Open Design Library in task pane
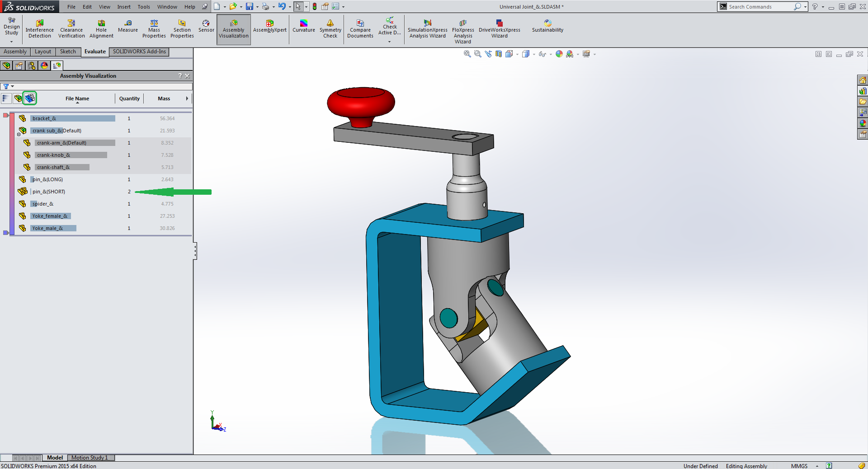Image resolution: width=868 pixels, height=469 pixels. pyautogui.click(x=863, y=91)
